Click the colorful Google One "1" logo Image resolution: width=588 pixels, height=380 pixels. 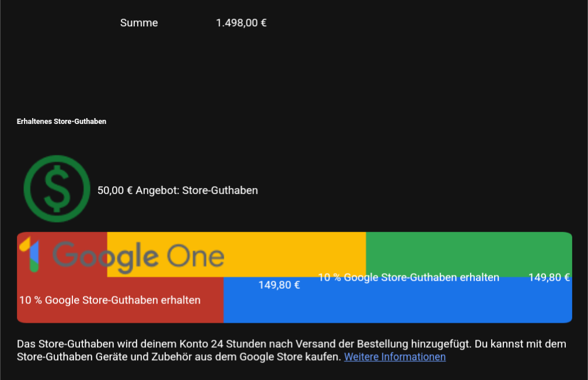(29, 255)
